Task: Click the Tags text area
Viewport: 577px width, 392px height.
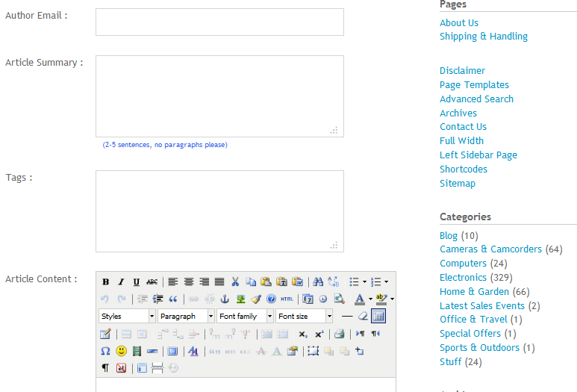Action: coord(219,211)
